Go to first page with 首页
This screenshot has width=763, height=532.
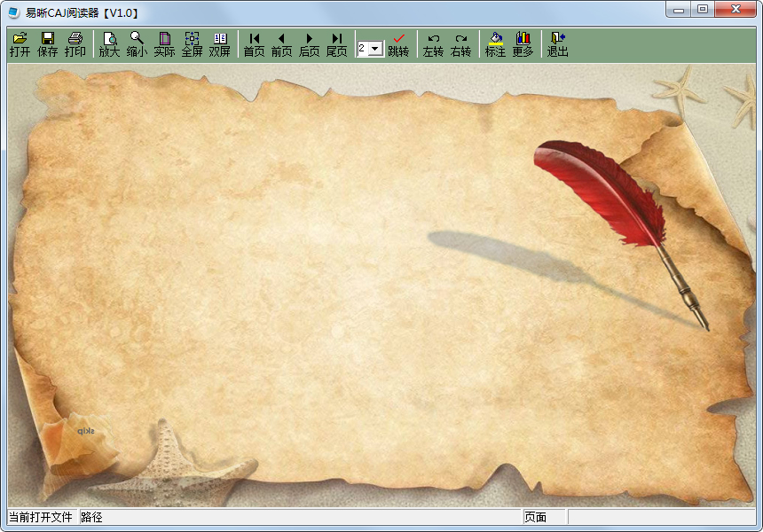point(255,44)
